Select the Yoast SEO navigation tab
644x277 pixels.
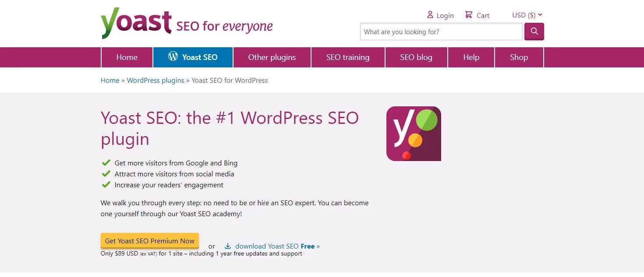tap(193, 57)
